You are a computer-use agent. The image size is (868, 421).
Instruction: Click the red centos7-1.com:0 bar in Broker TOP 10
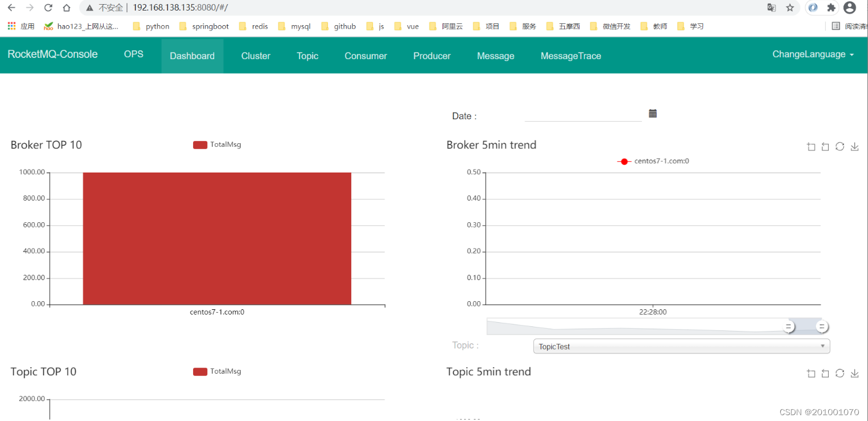tap(217, 239)
